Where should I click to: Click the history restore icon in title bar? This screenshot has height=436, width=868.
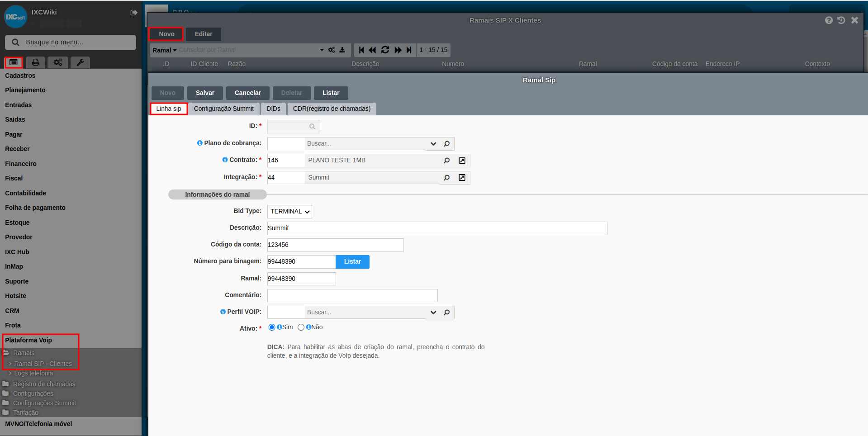tap(841, 20)
